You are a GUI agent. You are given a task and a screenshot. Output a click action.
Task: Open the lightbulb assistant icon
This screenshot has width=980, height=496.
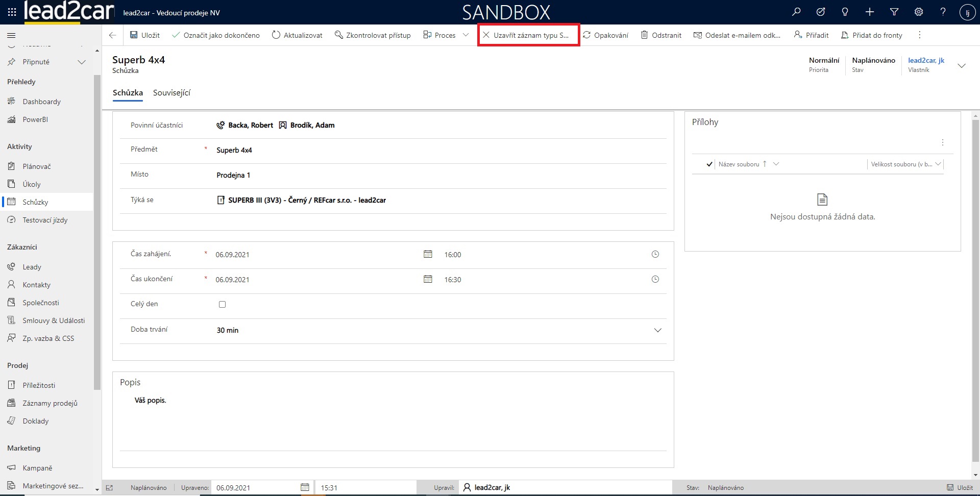(845, 12)
